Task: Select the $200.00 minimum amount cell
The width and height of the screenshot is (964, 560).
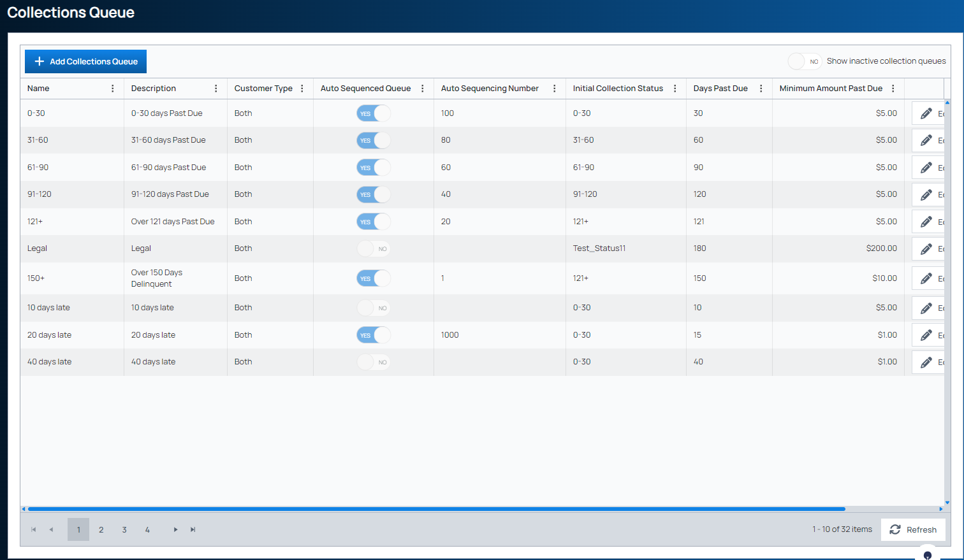Action: 882,248
